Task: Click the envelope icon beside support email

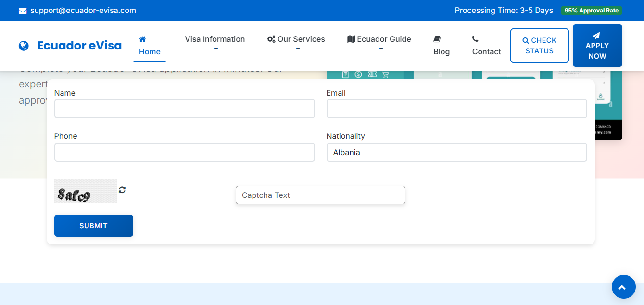Action: point(23,11)
